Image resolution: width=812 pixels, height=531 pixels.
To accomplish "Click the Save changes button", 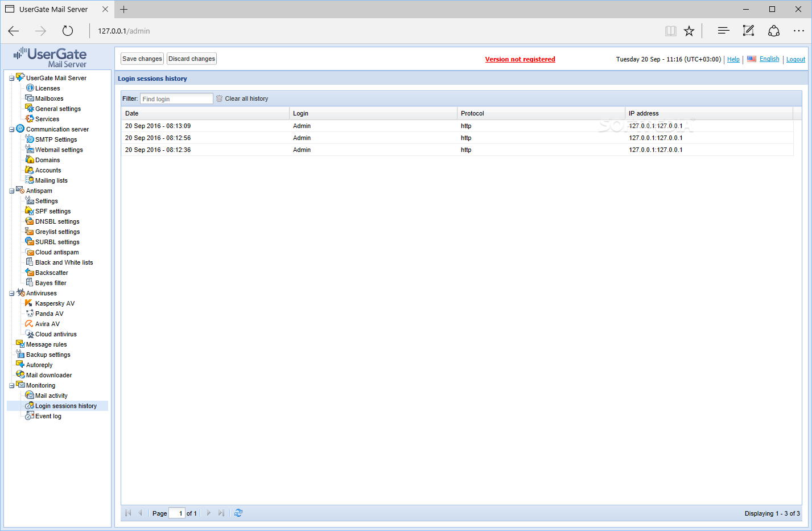I will pos(142,59).
